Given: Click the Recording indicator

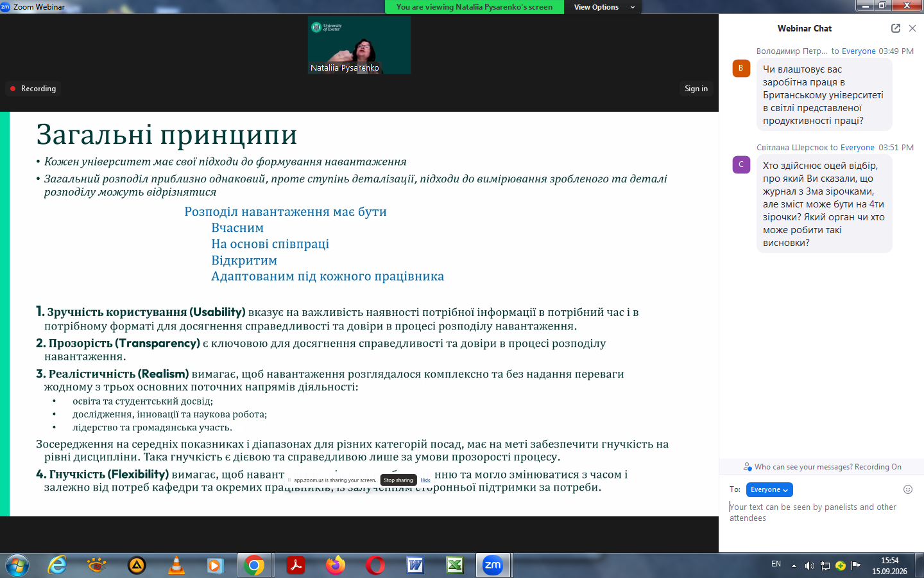Looking at the screenshot, I should click(x=33, y=89).
